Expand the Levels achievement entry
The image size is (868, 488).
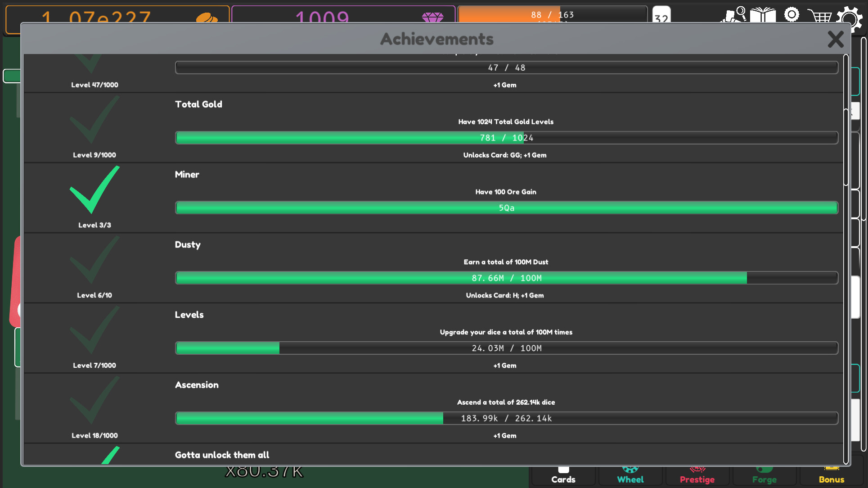pyautogui.click(x=189, y=315)
